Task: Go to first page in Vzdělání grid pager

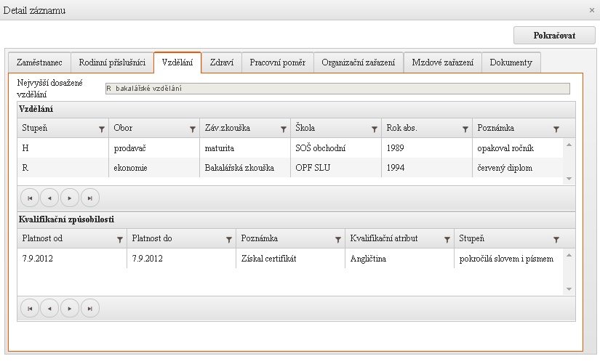Action: [x=30, y=198]
